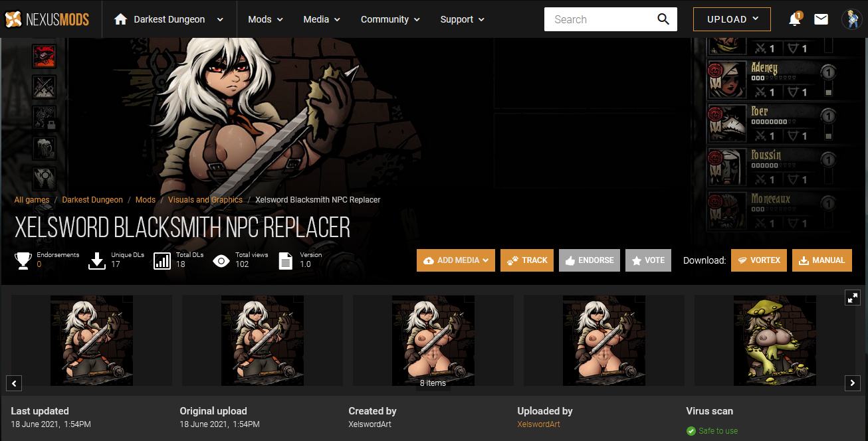This screenshot has width=868, height=441.
Task: Track this mod with TRACK button
Action: (527, 260)
